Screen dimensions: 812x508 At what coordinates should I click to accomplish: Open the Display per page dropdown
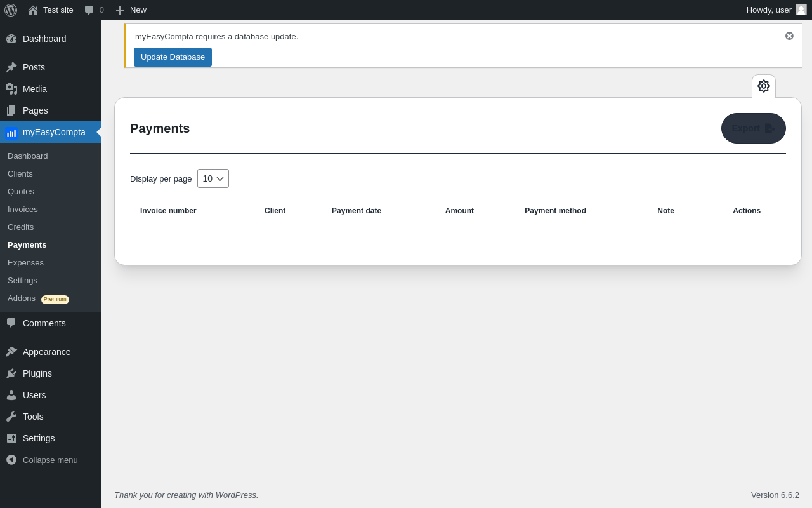[x=213, y=178]
